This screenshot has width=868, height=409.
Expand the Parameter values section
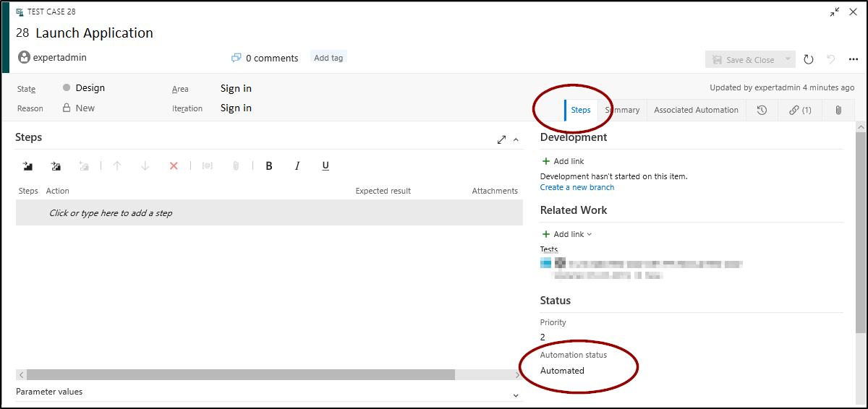pyautogui.click(x=516, y=395)
